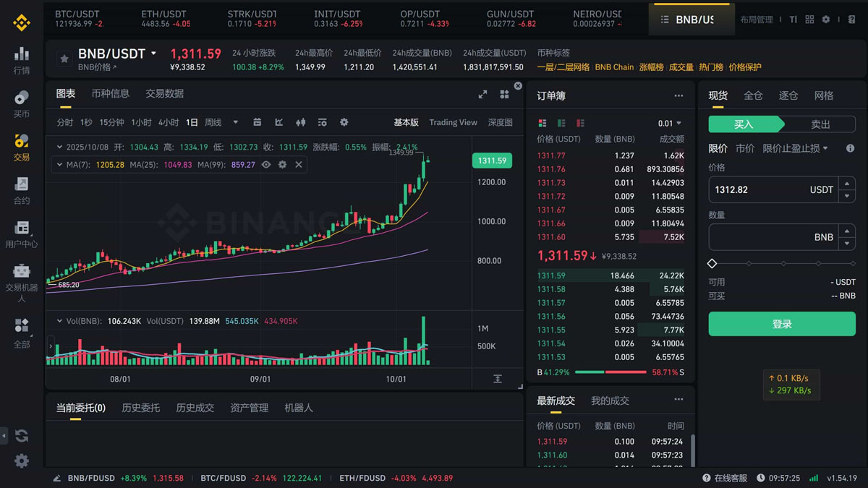868x488 pixels.
Task: Click the candlestick chart style icon
Action: pos(300,122)
